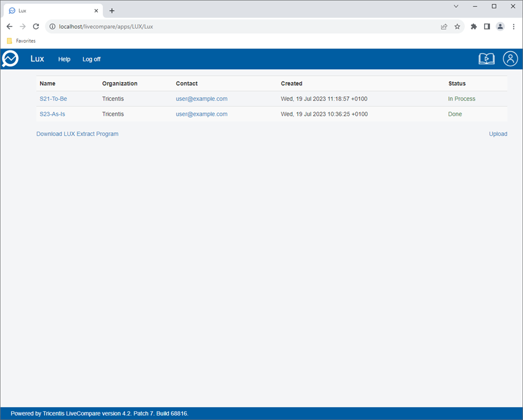The height and width of the screenshot is (420, 523).
Task: Download LUX Extract Program
Action: 77,134
